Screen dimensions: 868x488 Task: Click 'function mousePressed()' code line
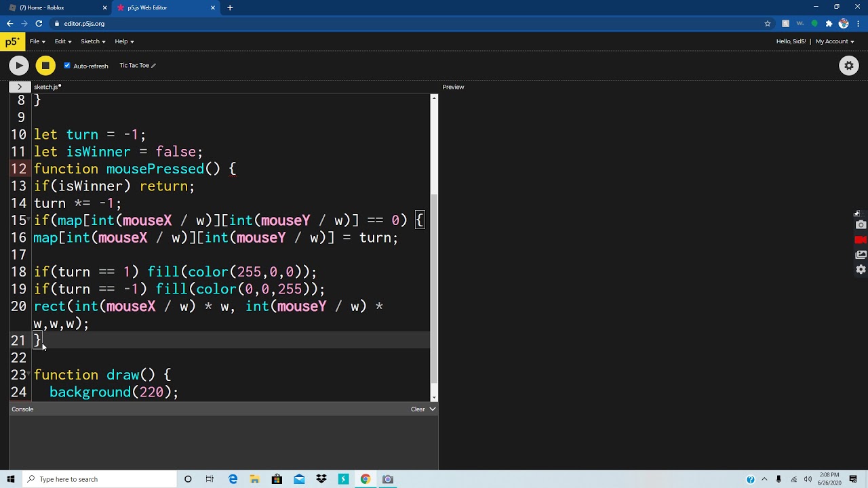pos(135,169)
